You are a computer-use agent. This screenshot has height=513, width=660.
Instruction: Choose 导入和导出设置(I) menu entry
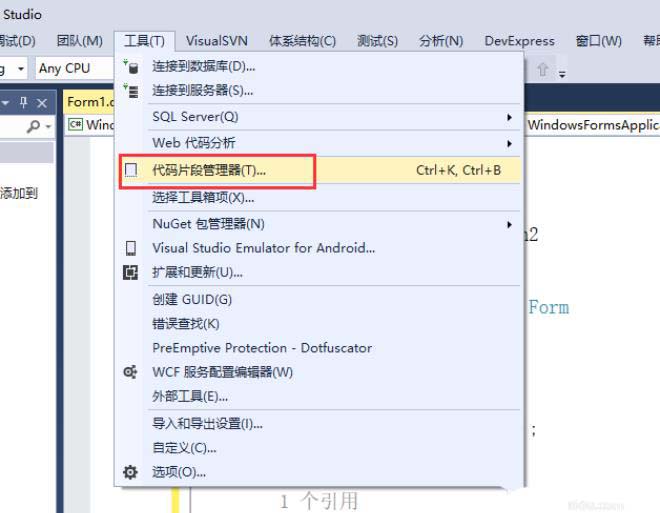208,423
